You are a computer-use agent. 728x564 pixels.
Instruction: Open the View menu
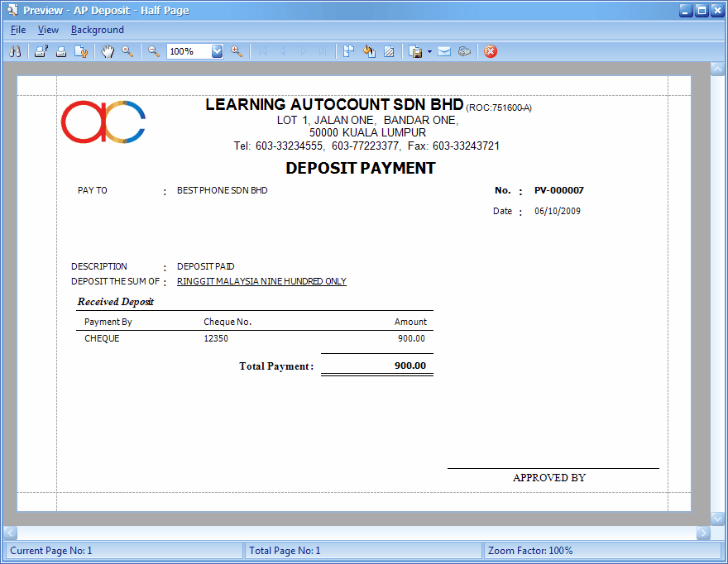[48, 30]
